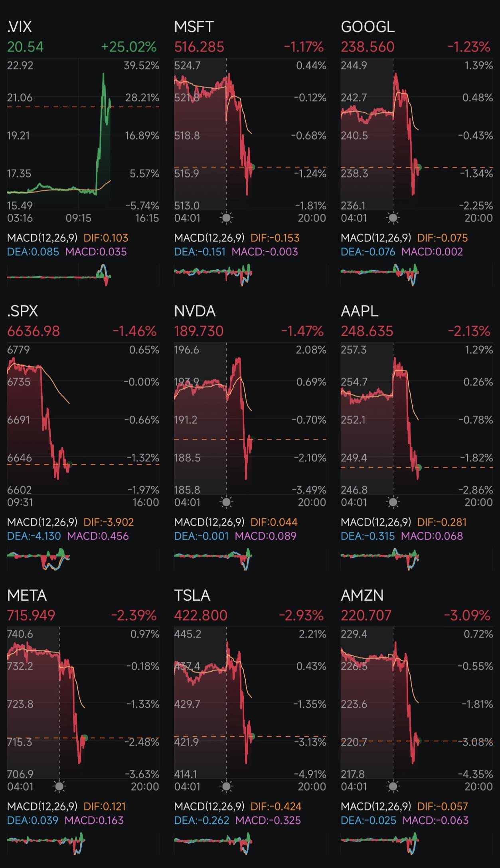
Task: Open the .SPX ticker name
Action: [x=22, y=311]
